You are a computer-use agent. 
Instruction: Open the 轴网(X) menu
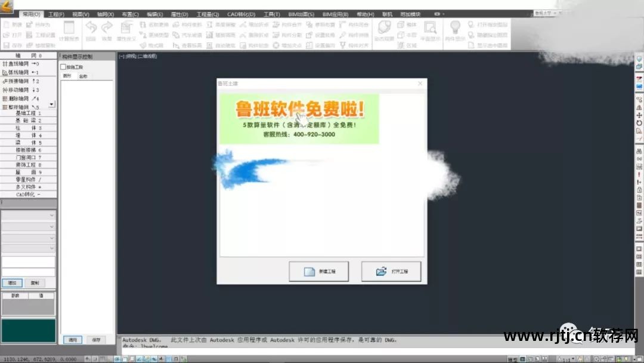coord(106,14)
